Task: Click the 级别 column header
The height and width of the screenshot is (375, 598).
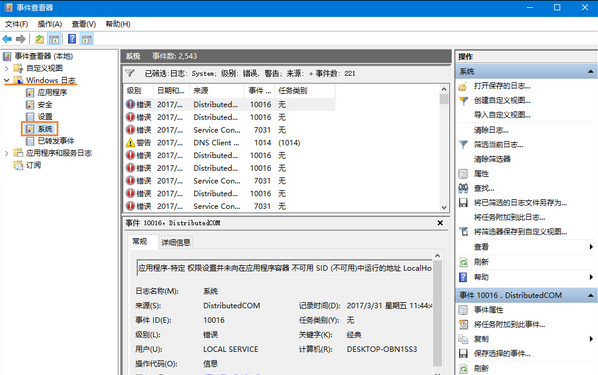Action: (x=139, y=90)
